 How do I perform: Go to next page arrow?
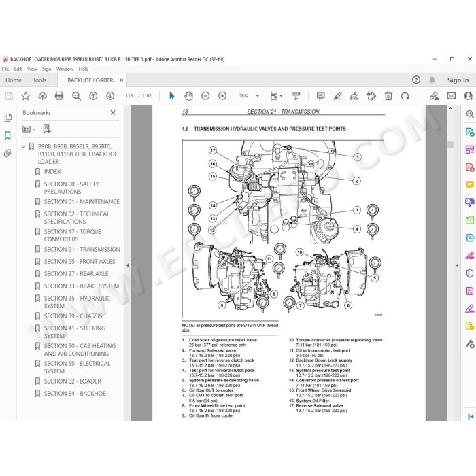110,96
